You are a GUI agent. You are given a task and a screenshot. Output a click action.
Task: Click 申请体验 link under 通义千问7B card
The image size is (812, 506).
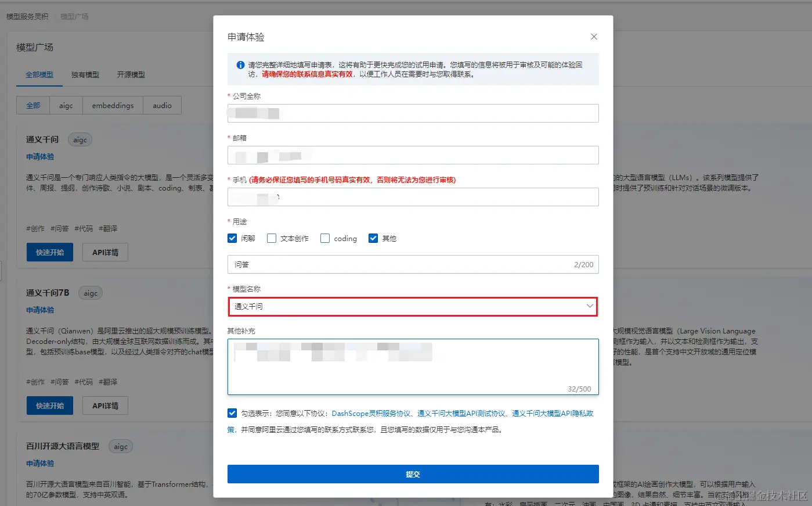40,310
